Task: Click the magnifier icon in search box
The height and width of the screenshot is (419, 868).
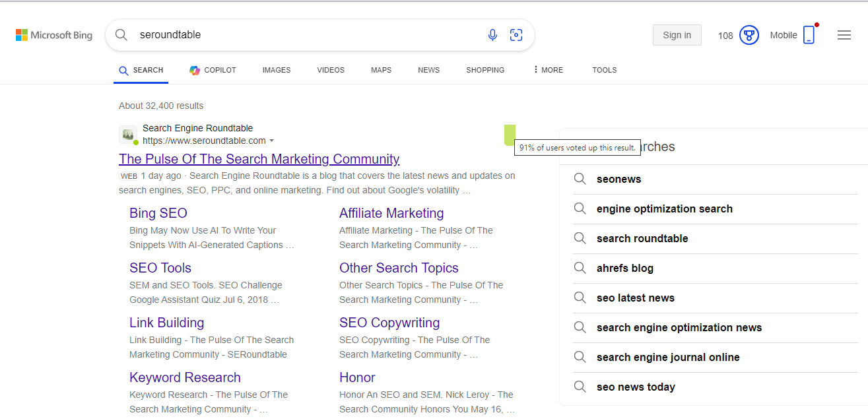Action: (x=121, y=35)
